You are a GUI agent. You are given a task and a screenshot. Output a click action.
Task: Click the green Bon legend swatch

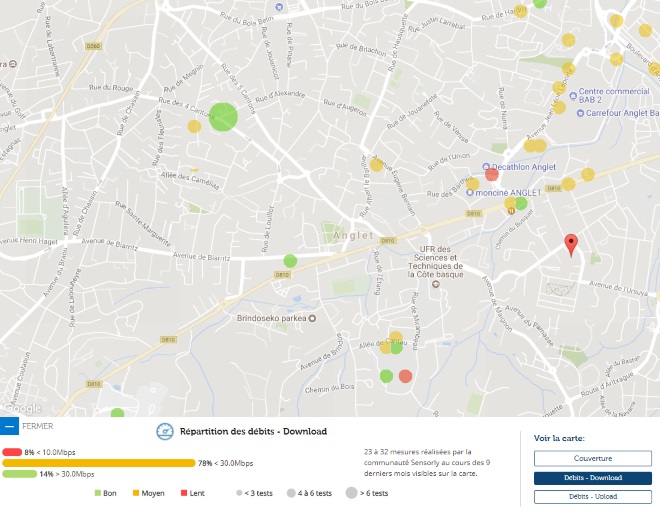tap(98, 493)
